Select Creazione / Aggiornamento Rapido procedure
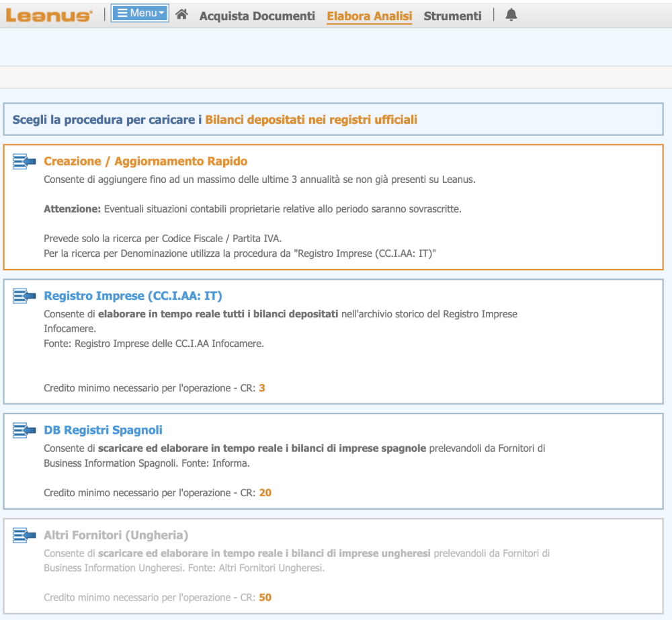This screenshot has height=620, width=672. tap(146, 161)
